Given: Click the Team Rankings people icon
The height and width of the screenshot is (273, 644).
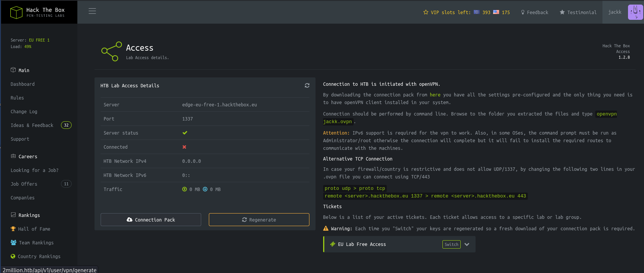Looking at the screenshot, I should (x=14, y=242).
